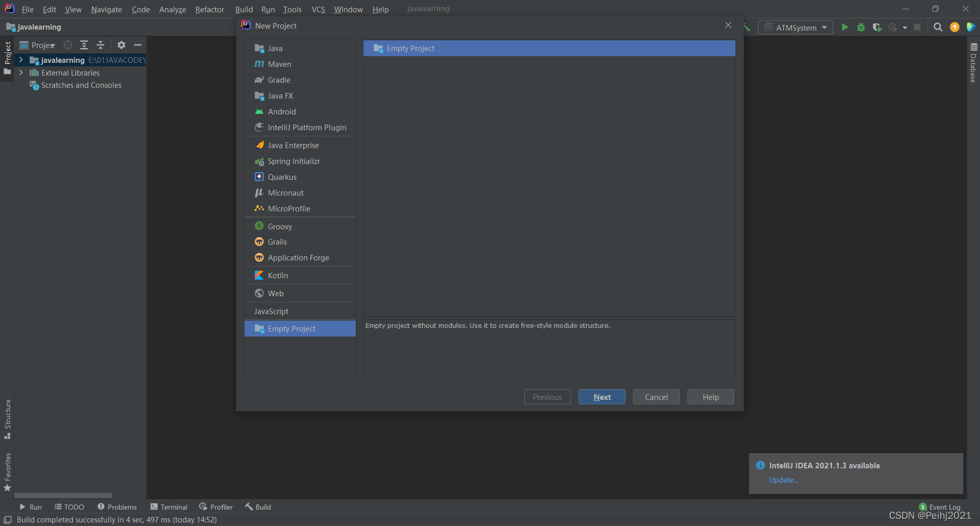Open the Structure side panel
The image size is (980, 526).
pos(8,419)
